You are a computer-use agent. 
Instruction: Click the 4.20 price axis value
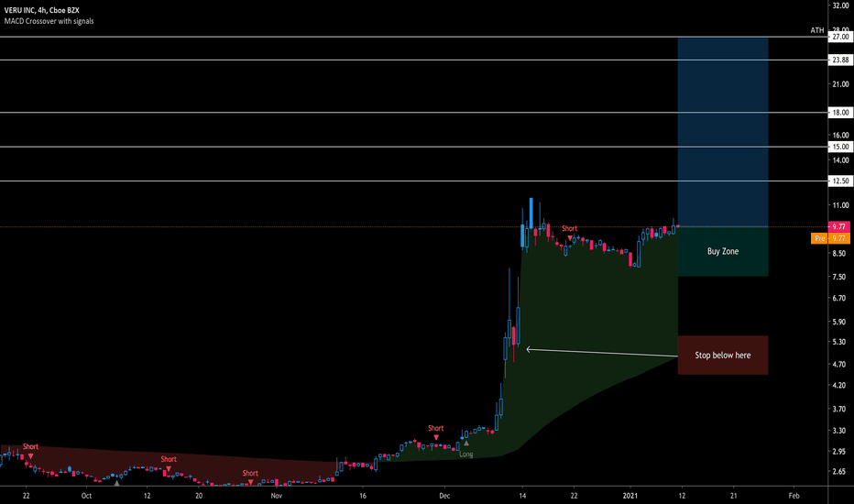tap(840, 385)
